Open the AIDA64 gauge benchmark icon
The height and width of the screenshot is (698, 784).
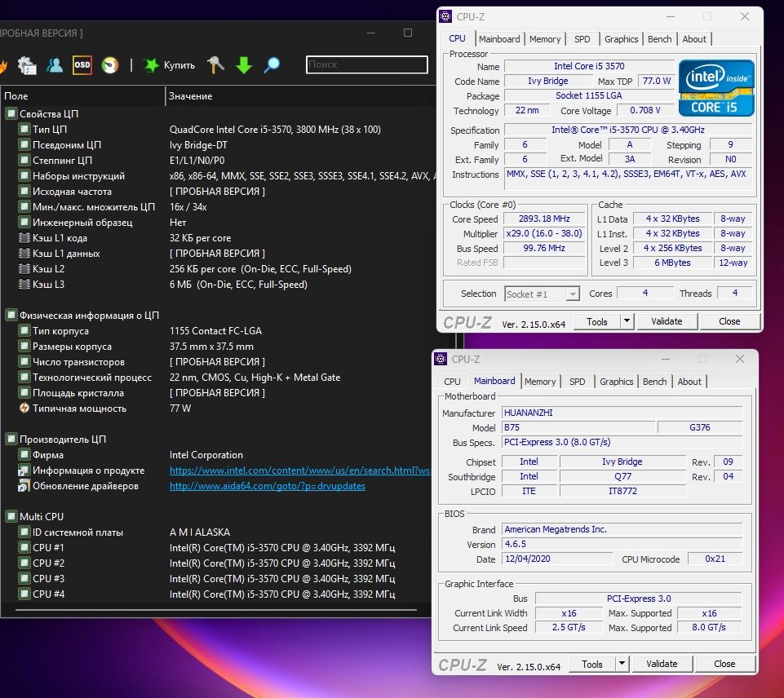coord(110,65)
